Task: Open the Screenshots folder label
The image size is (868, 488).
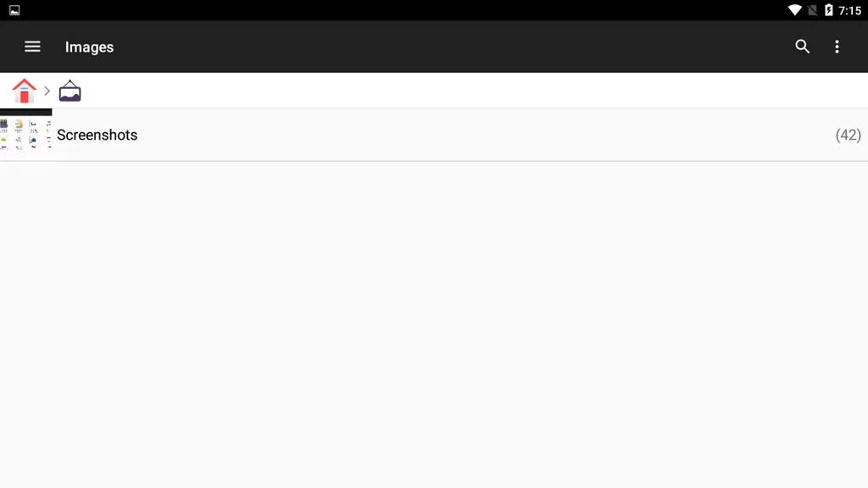Action: point(97,135)
